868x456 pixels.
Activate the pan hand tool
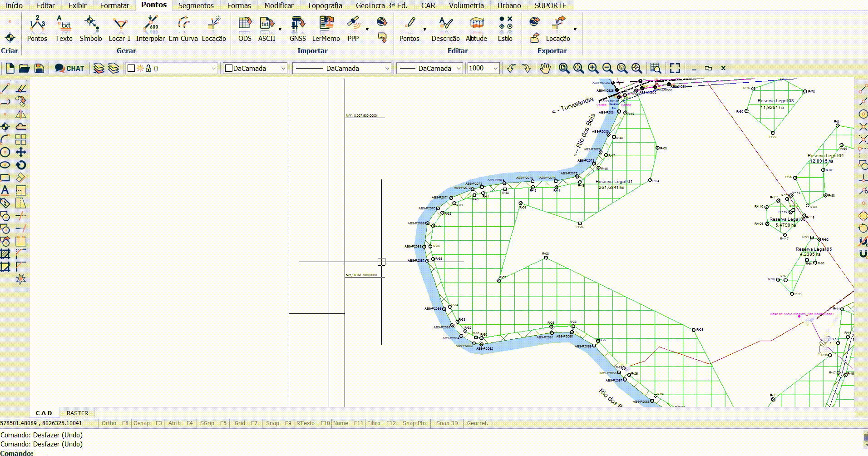[545, 68]
